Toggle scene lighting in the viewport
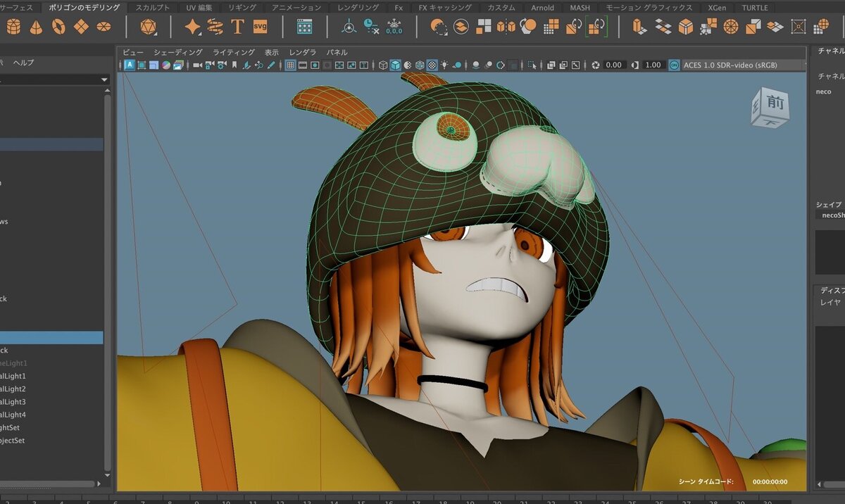Viewport: 845px width, 504px height. pyautogui.click(x=444, y=65)
